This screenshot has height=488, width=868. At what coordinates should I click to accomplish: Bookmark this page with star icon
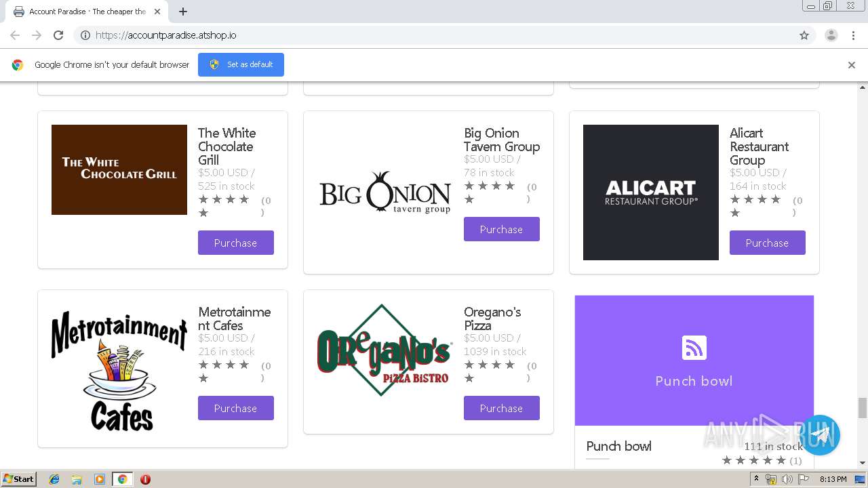(x=804, y=35)
